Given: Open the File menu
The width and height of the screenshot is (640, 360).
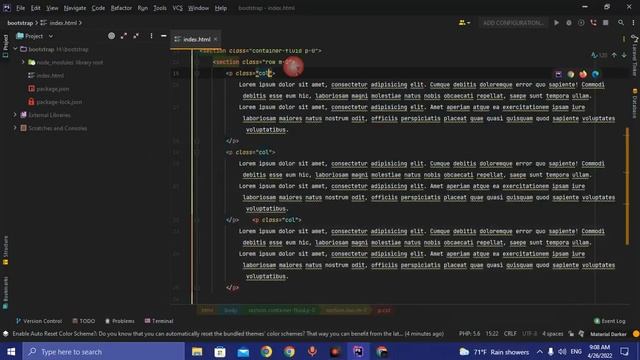Looking at the screenshot, I should click(20, 8).
